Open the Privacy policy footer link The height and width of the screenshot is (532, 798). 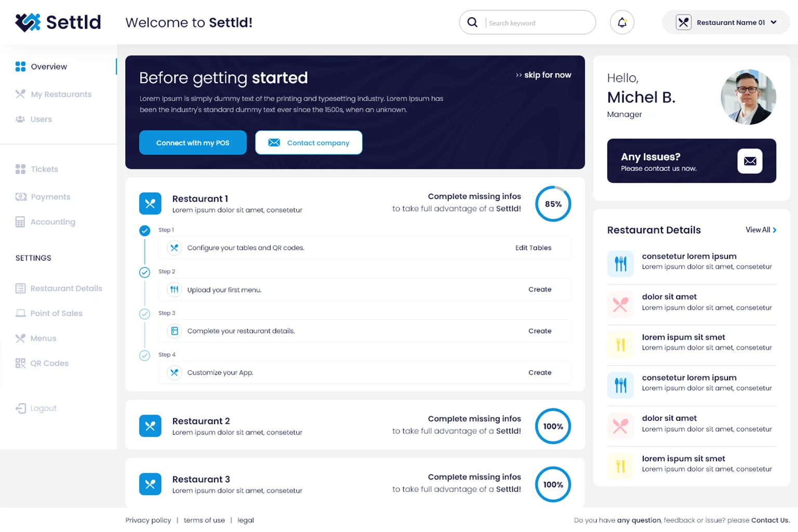pyautogui.click(x=148, y=520)
